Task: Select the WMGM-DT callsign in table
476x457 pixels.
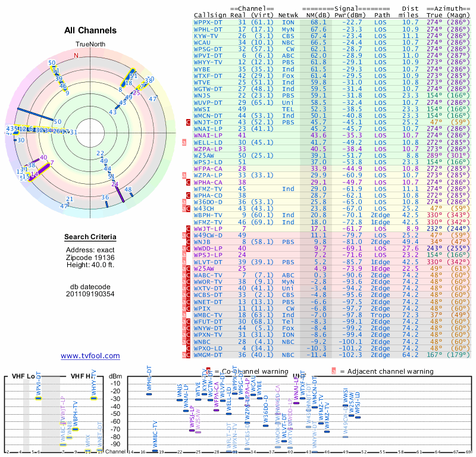Action: [208, 355]
